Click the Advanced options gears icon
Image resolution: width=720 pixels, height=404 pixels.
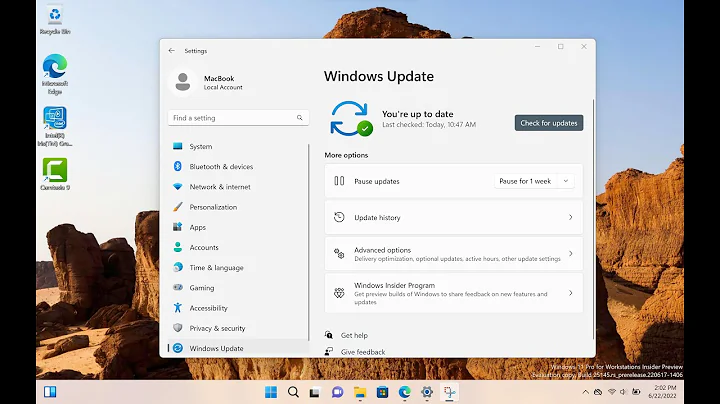pos(339,253)
